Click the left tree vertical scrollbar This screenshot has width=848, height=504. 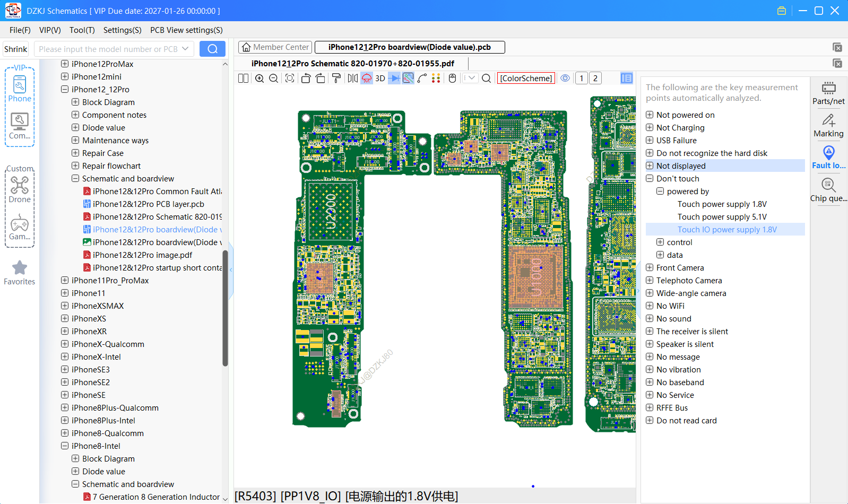[225, 308]
